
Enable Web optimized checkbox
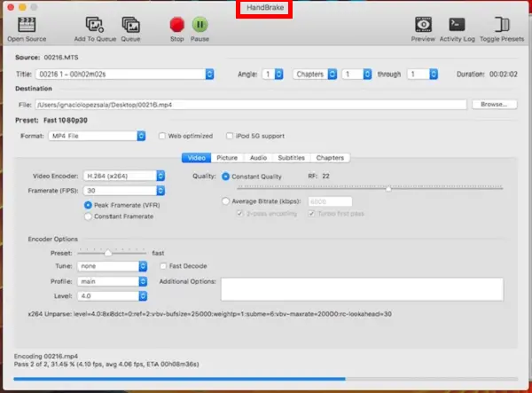tap(162, 136)
